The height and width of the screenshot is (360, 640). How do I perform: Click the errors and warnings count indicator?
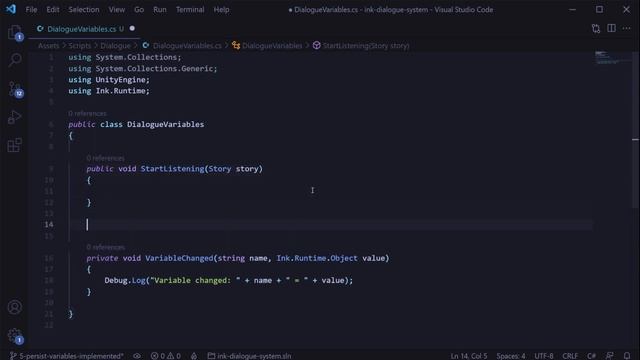pyautogui.click(x=165, y=356)
